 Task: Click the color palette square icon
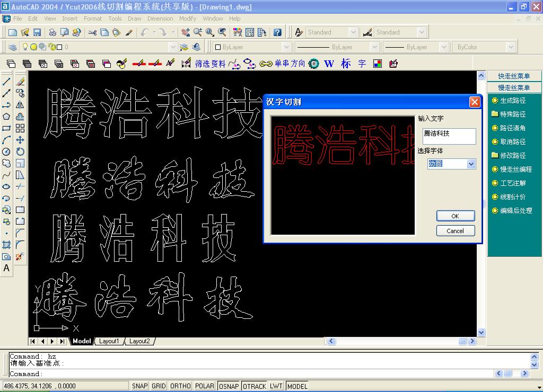[378, 64]
